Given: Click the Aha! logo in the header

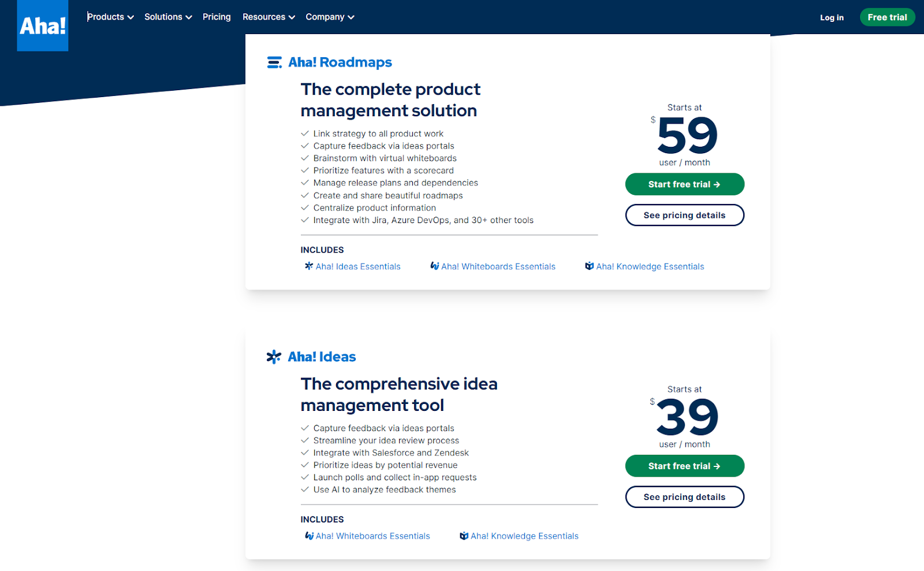Looking at the screenshot, I should [x=43, y=25].
